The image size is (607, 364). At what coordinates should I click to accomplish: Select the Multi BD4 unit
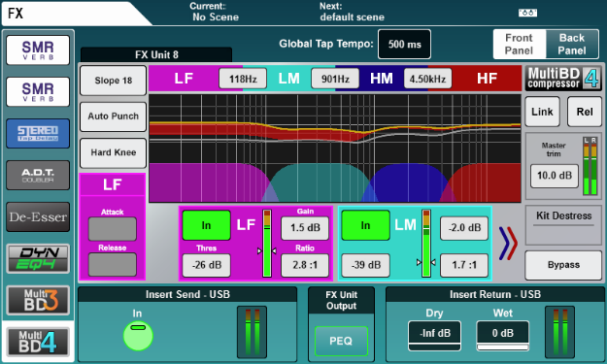[x=38, y=342]
